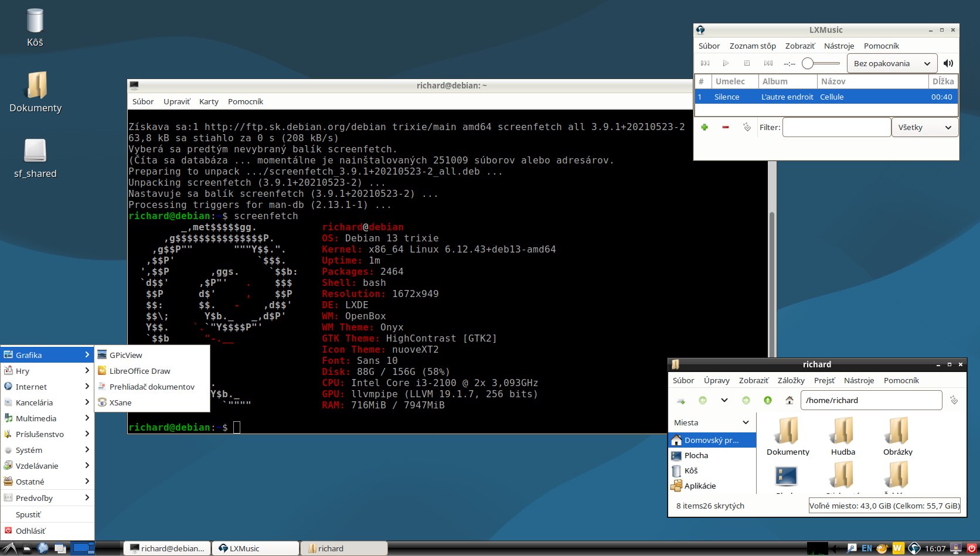980x556 pixels.
Task: Open the 'Karty' menu in the terminal
Action: coord(209,101)
